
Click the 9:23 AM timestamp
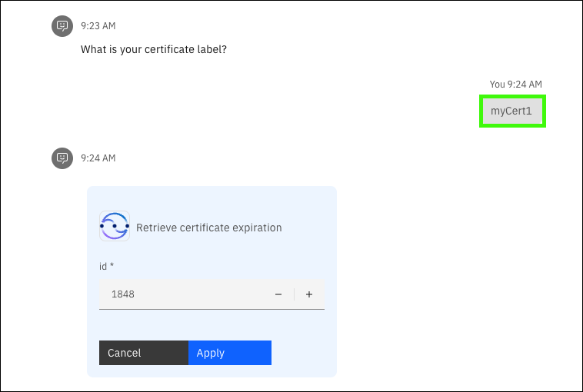coord(98,26)
